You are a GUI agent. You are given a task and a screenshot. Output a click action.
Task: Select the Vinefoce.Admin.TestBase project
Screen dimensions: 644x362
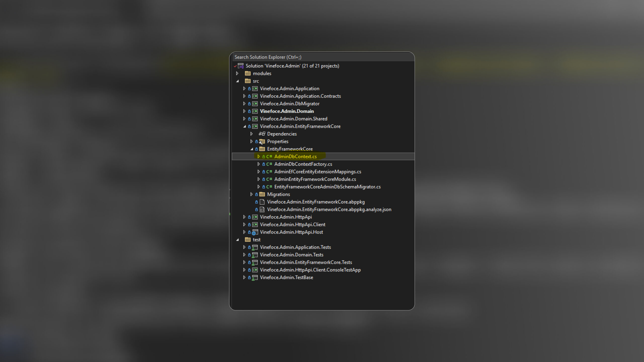click(287, 277)
